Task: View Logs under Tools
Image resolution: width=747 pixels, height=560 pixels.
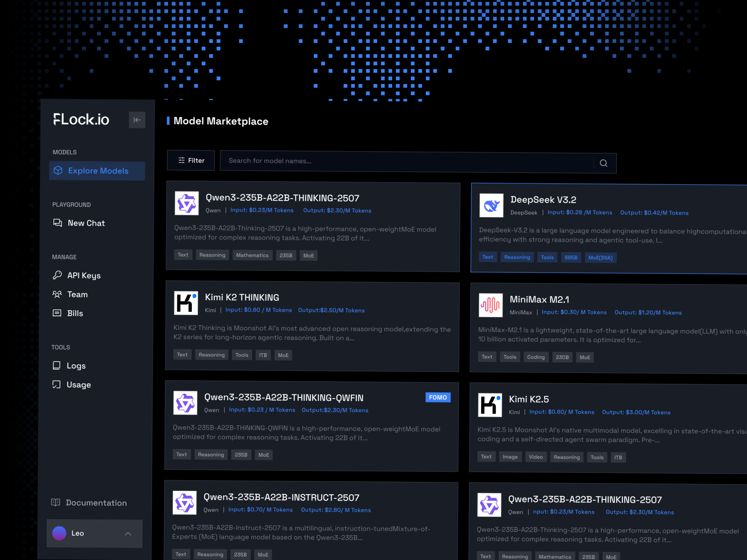Action: (69, 366)
